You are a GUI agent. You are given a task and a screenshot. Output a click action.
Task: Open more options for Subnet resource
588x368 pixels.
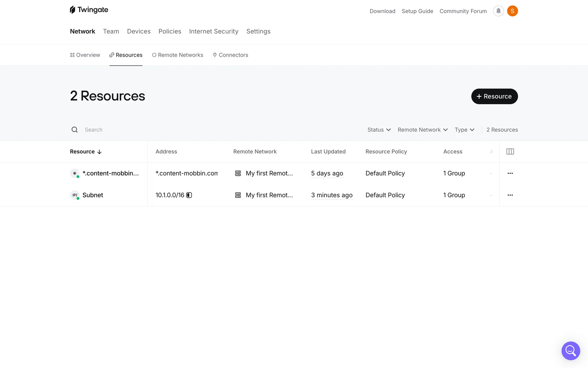pos(510,195)
